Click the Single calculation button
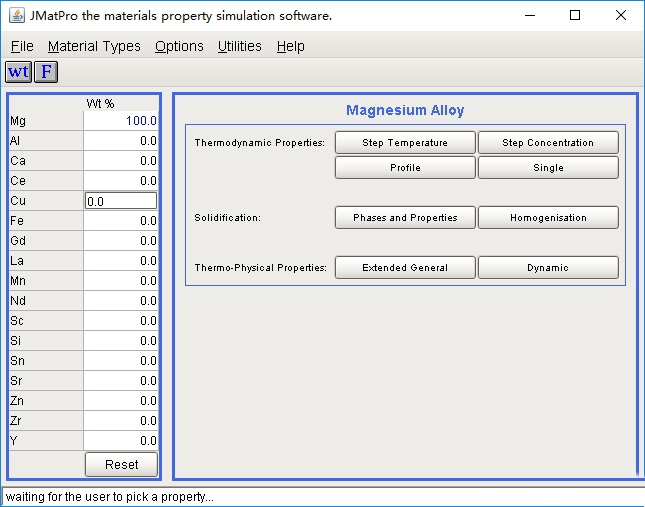 (x=548, y=168)
